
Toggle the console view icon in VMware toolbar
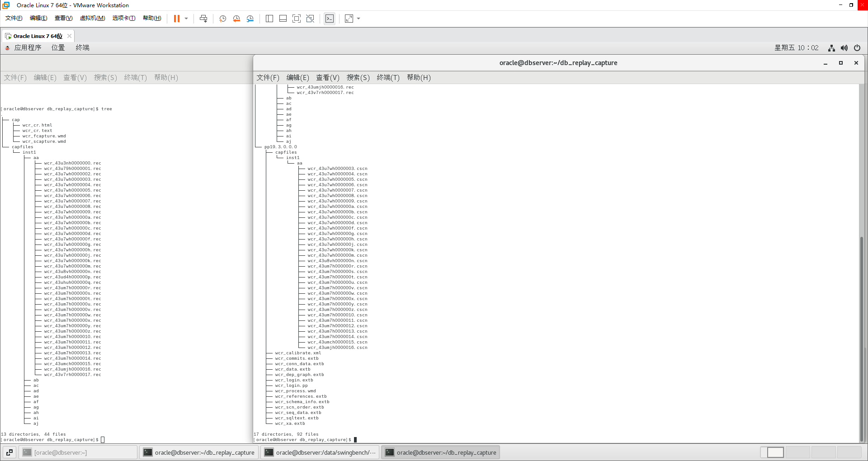point(330,19)
